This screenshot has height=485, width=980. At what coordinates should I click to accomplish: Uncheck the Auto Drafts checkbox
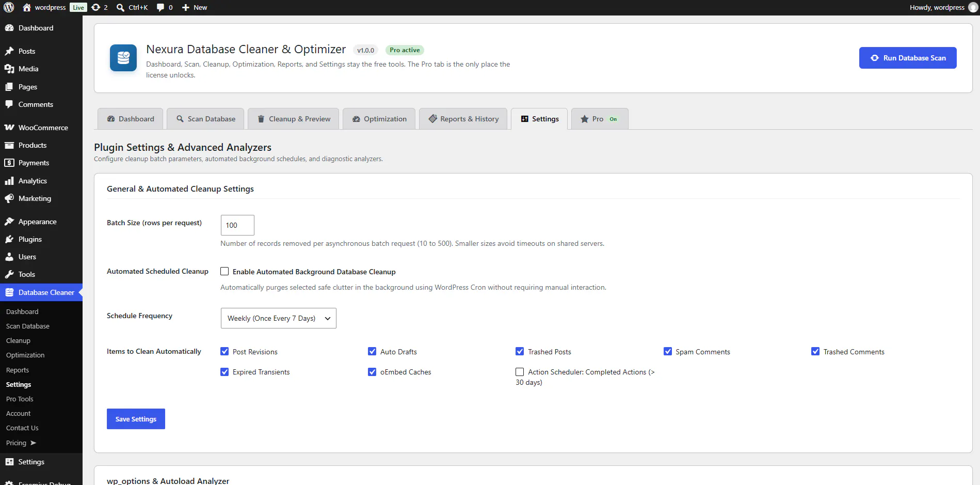[x=372, y=351]
